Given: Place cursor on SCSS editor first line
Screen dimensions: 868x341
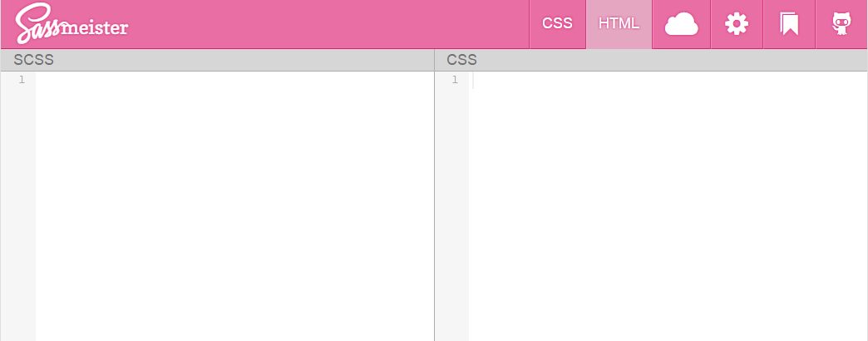Looking at the screenshot, I should 234,80.
